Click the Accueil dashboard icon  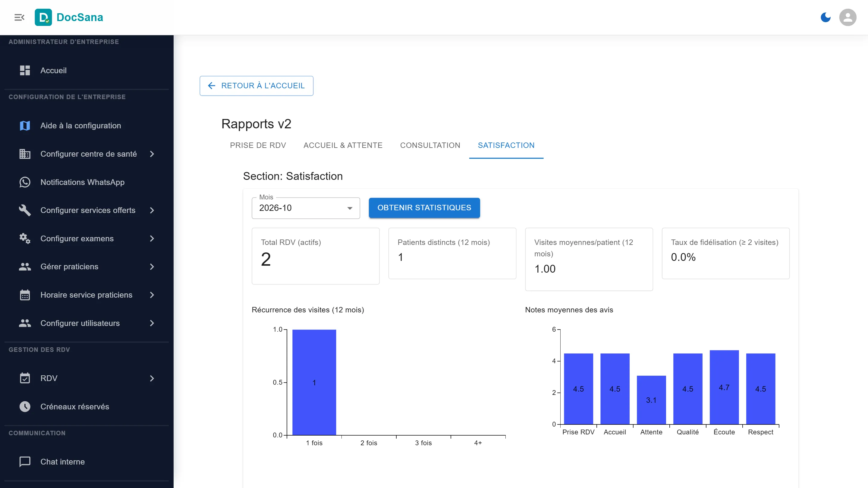pos(25,70)
